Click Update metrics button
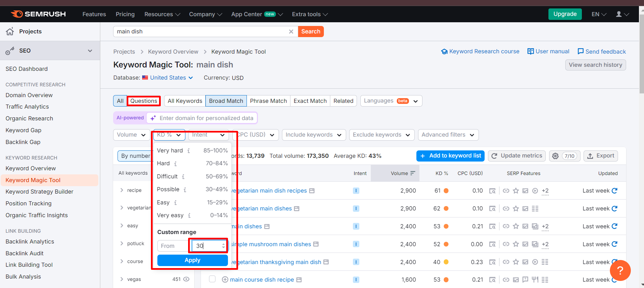 pyautogui.click(x=517, y=156)
